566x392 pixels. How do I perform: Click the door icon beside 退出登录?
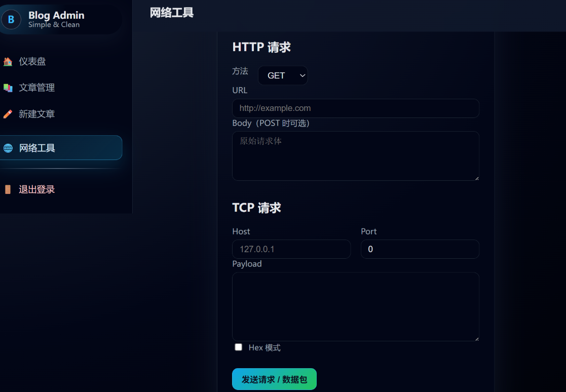click(8, 190)
